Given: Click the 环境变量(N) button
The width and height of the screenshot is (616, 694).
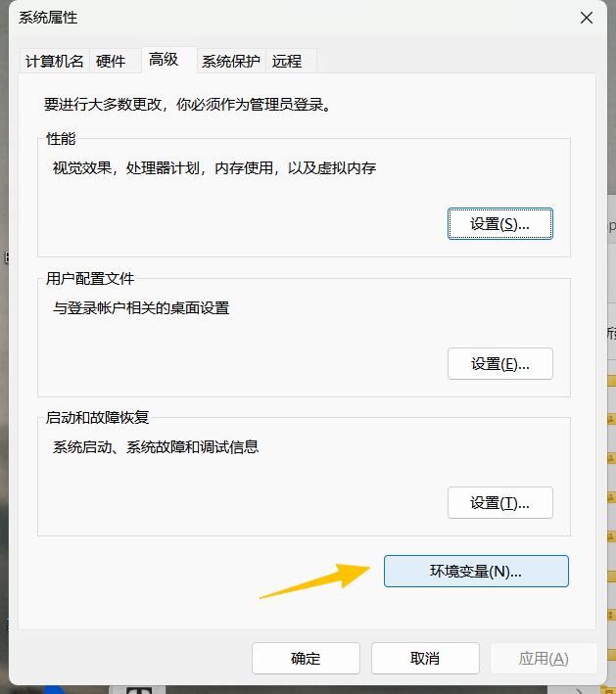Looking at the screenshot, I should coord(476,571).
